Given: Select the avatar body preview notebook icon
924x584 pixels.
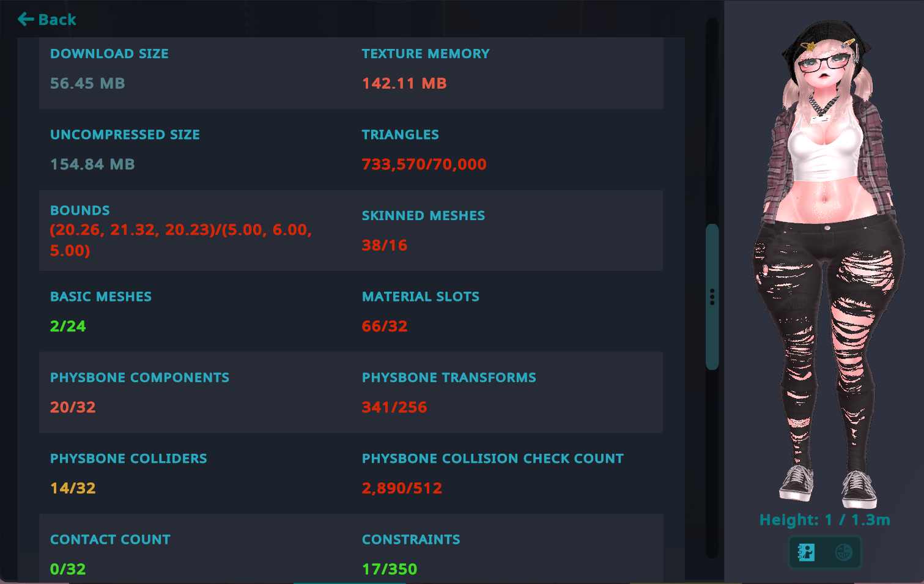Looking at the screenshot, I should [807, 552].
